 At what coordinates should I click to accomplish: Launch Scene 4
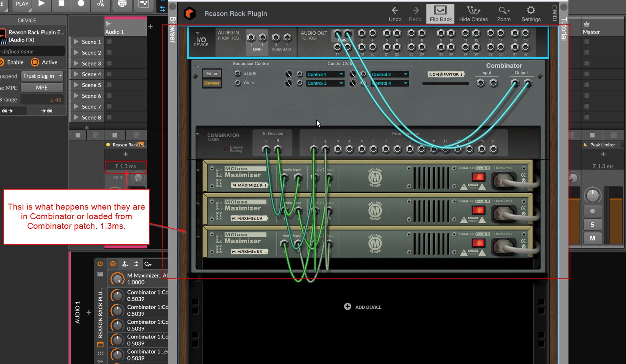(76, 74)
